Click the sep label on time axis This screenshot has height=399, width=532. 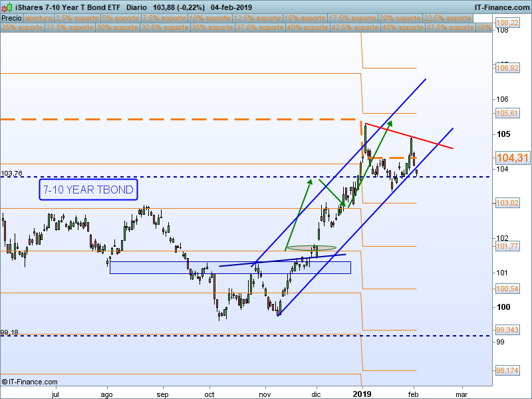[x=162, y=394]
